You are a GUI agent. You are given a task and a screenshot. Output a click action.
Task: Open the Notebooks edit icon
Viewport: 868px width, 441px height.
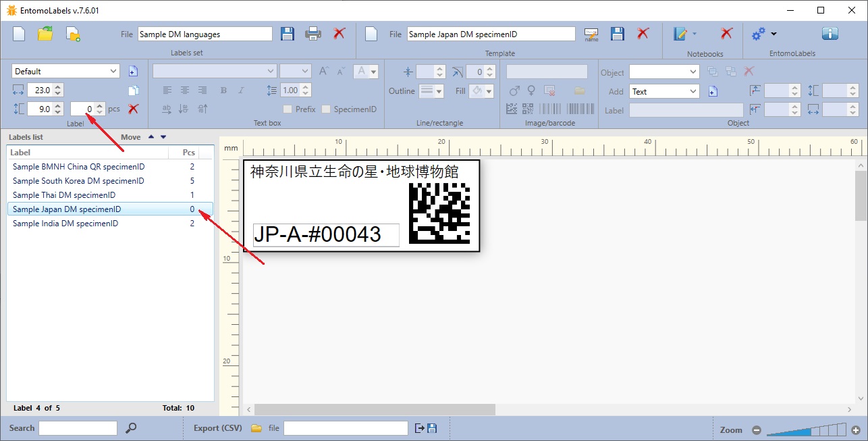coord(680,34)
